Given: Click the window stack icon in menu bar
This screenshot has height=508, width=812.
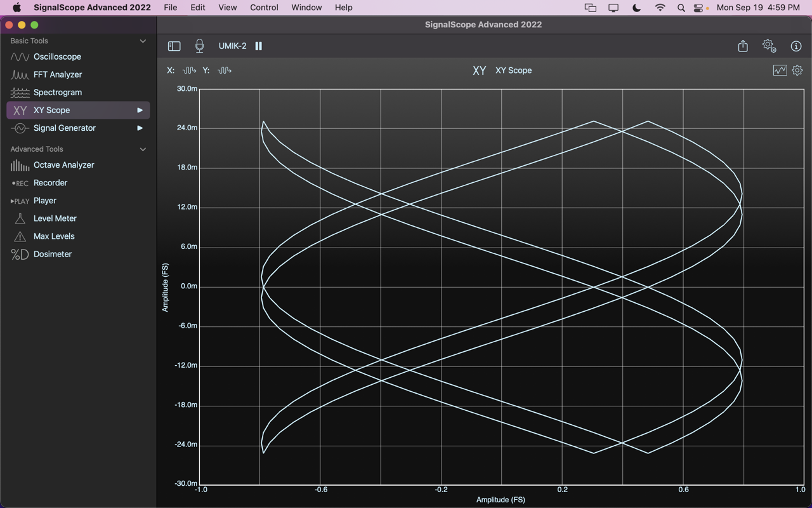Looking at the screenshot, I should pos(590,8).
